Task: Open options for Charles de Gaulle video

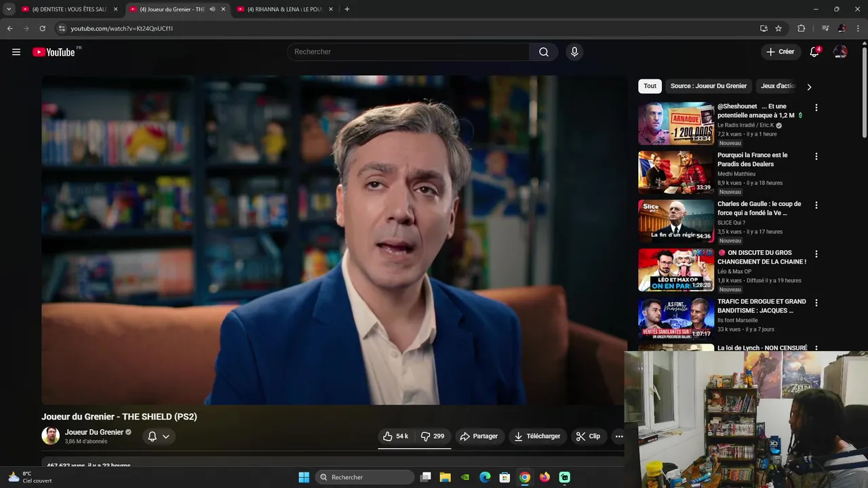Action: pyautogui.click(x=816, y=205)
